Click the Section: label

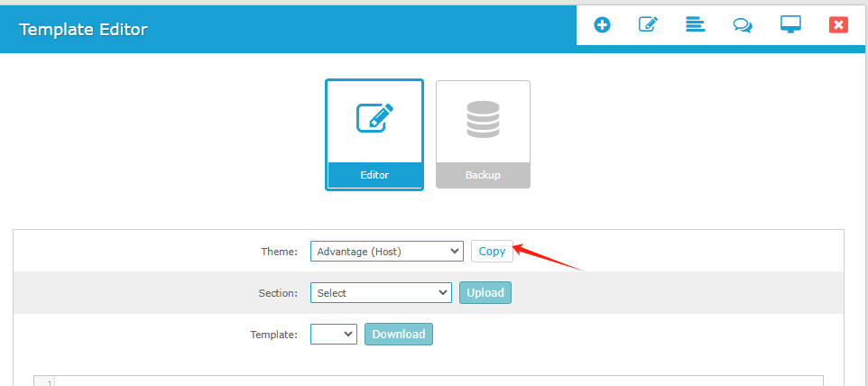278,293
